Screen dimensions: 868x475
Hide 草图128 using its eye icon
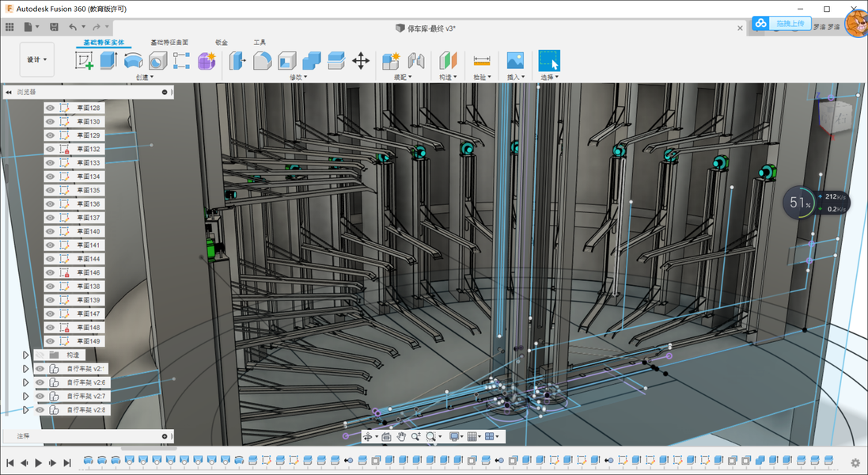pos(51,108)
